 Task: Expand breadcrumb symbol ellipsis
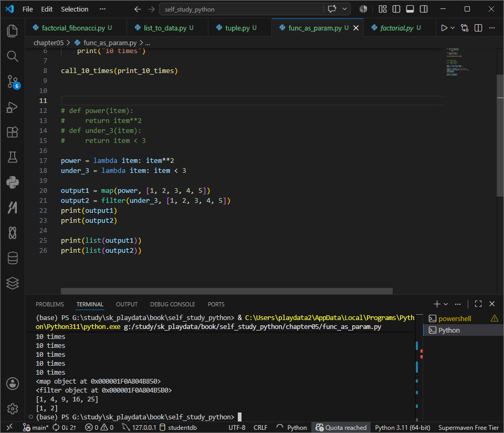(148, 43)
